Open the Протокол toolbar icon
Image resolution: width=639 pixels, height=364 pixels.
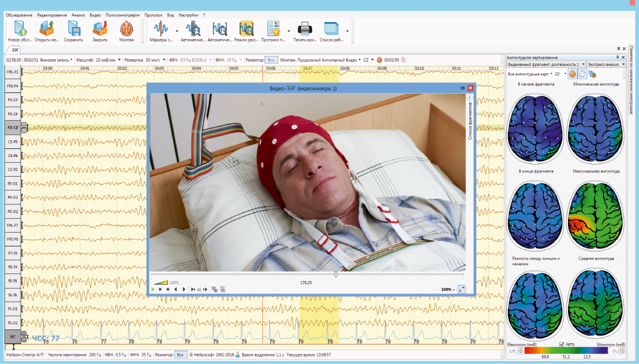[274, 29]
